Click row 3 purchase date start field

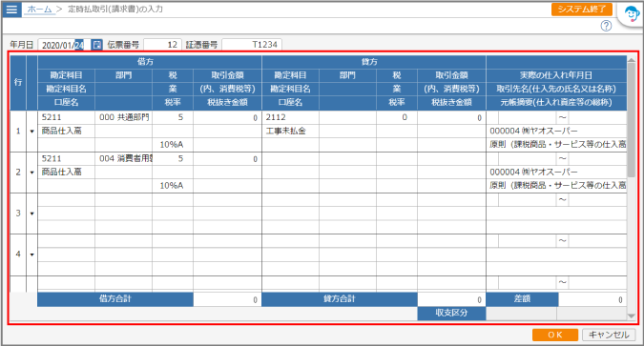pos(528,200)
